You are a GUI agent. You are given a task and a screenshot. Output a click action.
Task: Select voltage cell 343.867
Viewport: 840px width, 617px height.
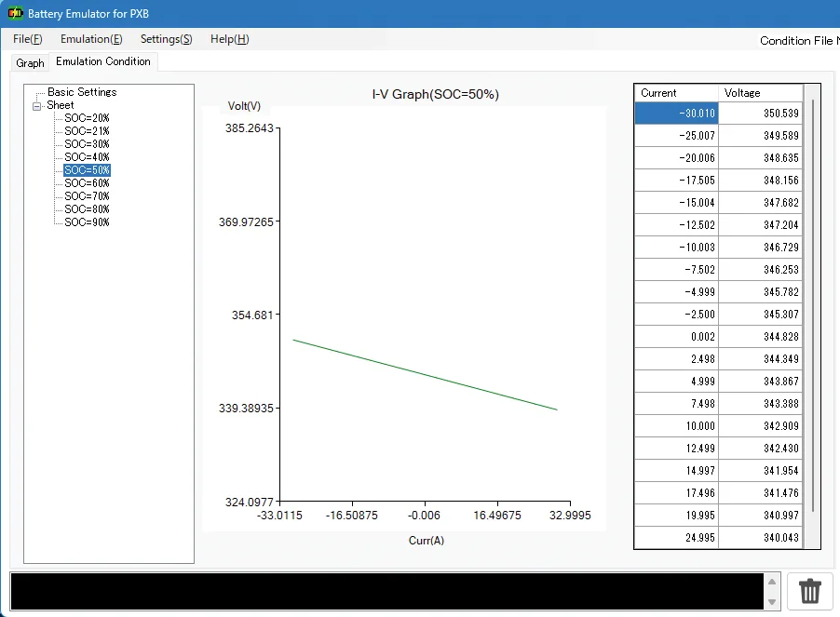pos(760,381)
